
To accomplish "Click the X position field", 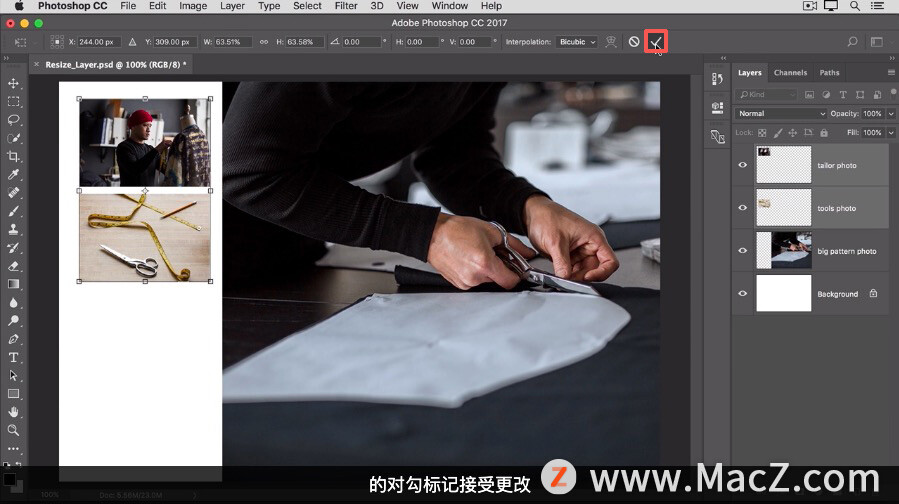I will [x=99, y=42].
